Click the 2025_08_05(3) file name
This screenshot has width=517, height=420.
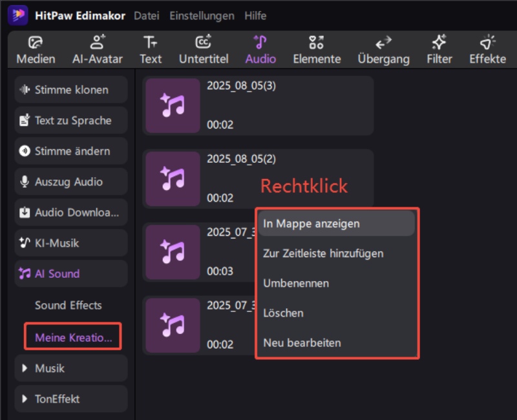tap(241, 86)
